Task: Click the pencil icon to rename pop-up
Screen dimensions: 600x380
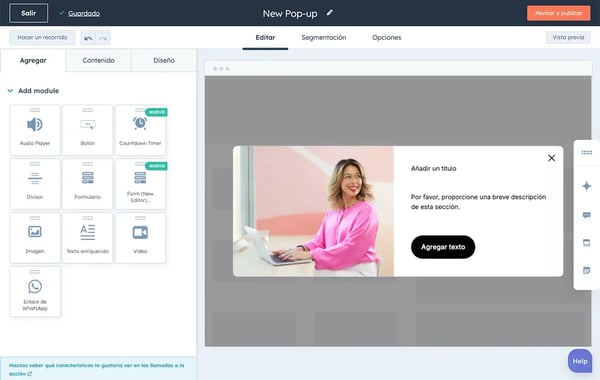Action: tap(329, 13)
